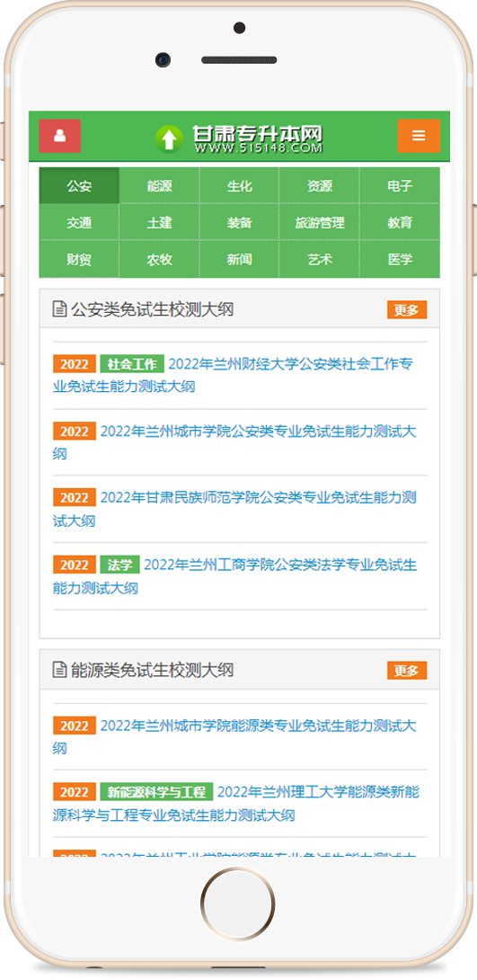Open the 旅游管理 category

tap(319, 222)
